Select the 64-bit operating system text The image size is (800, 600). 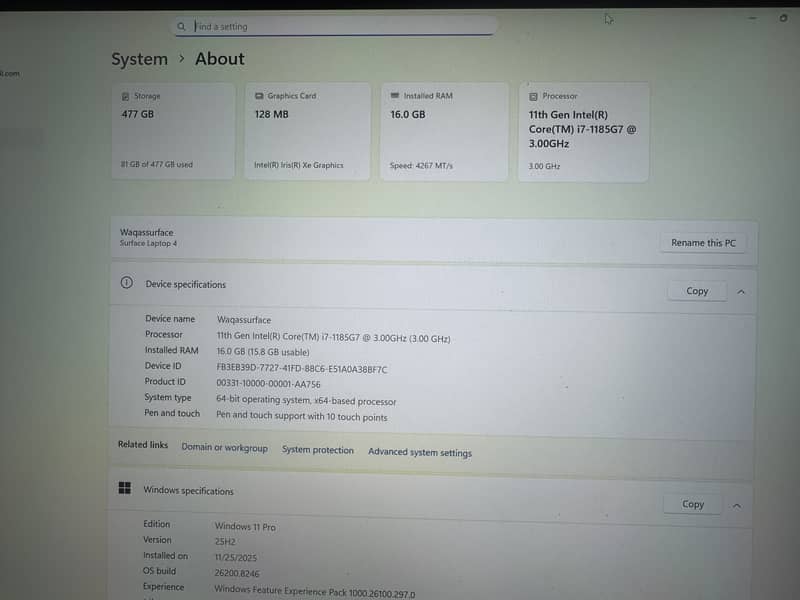point(306,401)
